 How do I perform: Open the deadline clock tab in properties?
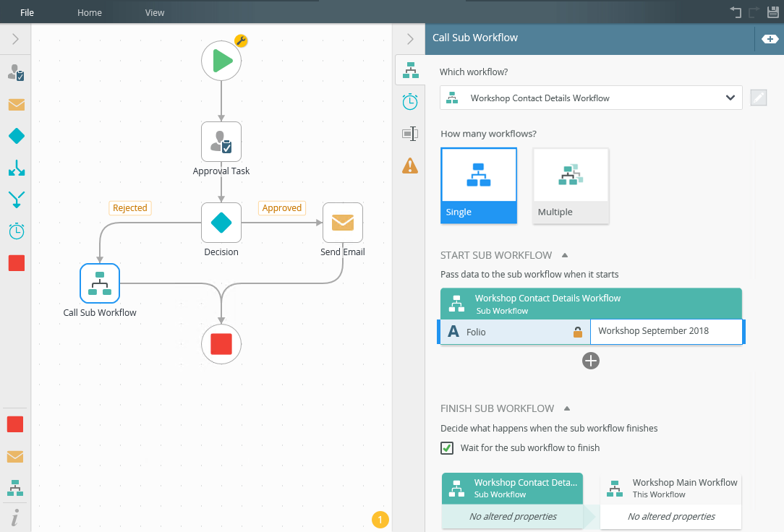coord(410,102)
